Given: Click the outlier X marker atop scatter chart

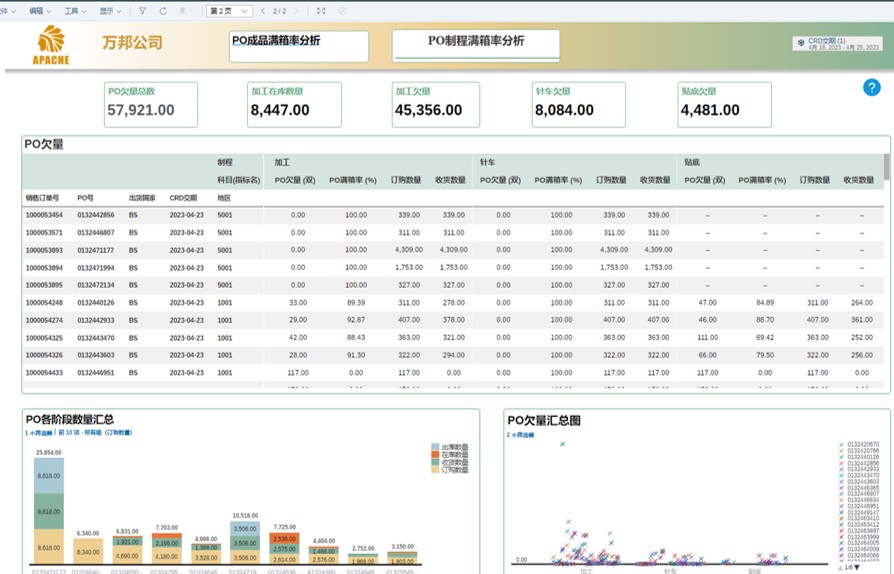Looking at the screenshot, I should (x=562, y=444).
